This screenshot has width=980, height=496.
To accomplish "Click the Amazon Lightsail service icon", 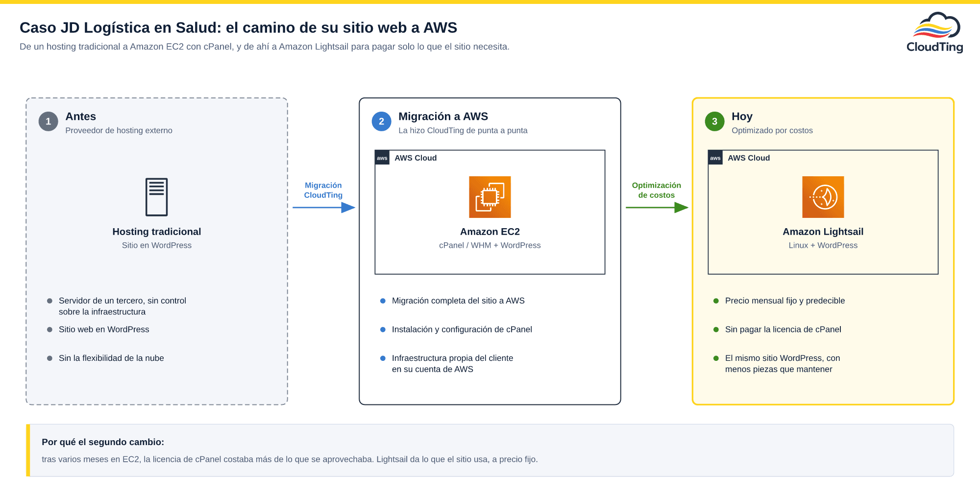I will [823, 197].
